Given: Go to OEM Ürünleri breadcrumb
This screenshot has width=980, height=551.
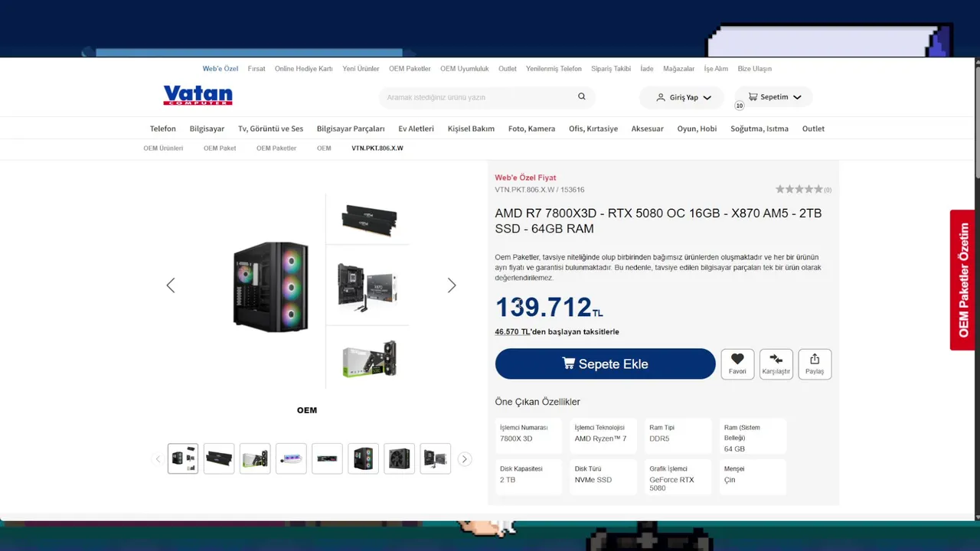Looking at the screenshot, I should point(163,148).
